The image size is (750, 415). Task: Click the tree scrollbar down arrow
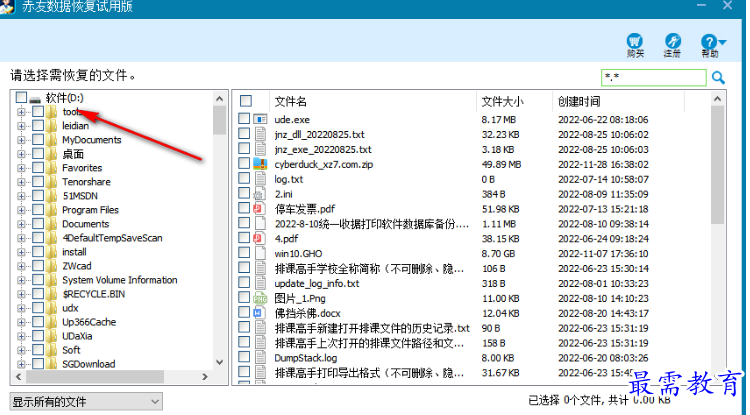220,362
